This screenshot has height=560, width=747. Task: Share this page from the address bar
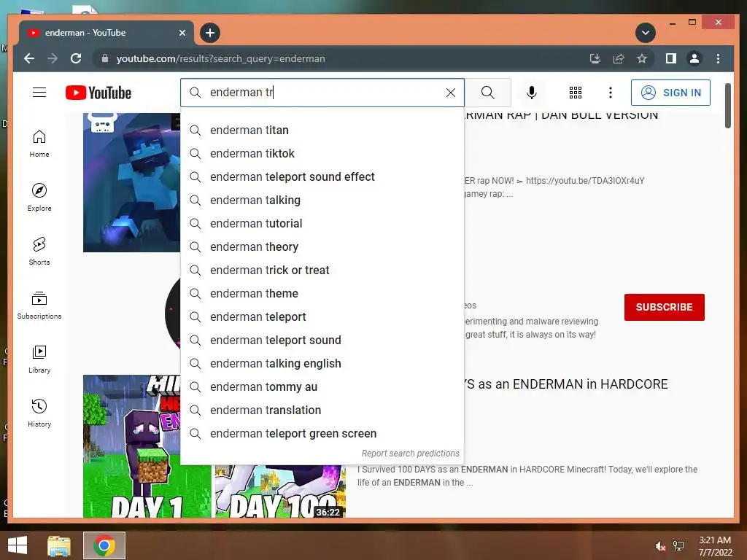[x=619, y=58]
